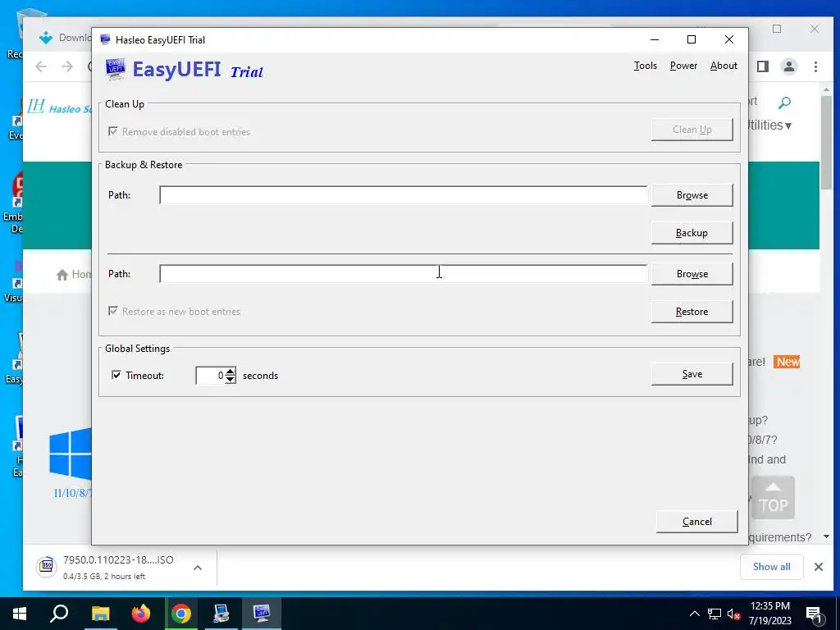Focus the Restore path input field
840x630 pixels.
coord(403,274)
